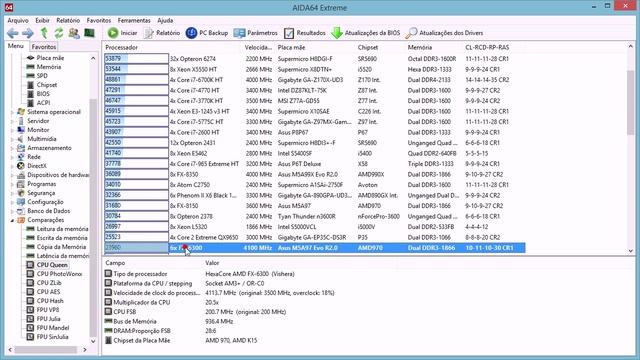Click the tree panel horizontal scrollbar
The height and width of the screenshot is (360, 640).
point(47,350)
